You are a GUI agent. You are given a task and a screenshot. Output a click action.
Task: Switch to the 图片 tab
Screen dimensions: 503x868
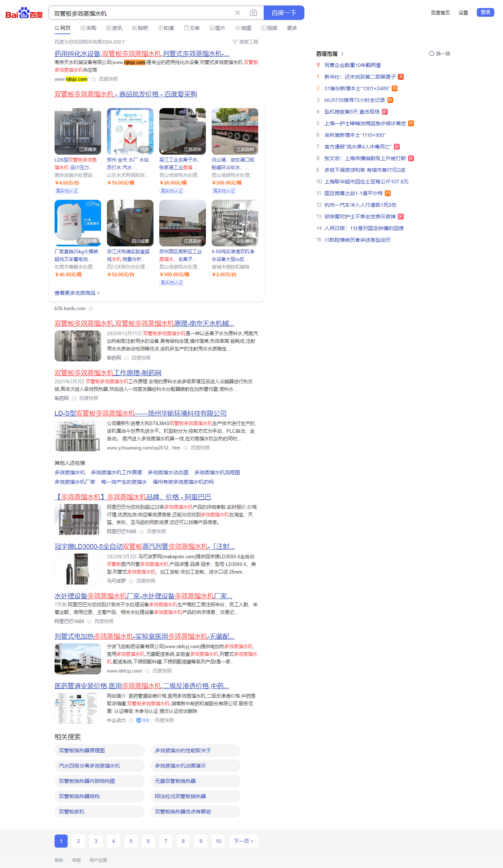point(217,28)
